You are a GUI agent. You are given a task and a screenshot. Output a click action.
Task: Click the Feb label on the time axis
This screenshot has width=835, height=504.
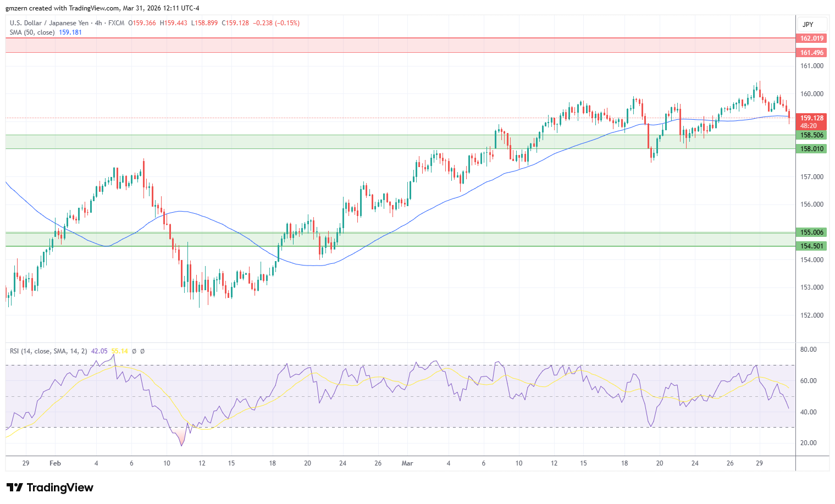pyautogui.click(x=55, y=463)
